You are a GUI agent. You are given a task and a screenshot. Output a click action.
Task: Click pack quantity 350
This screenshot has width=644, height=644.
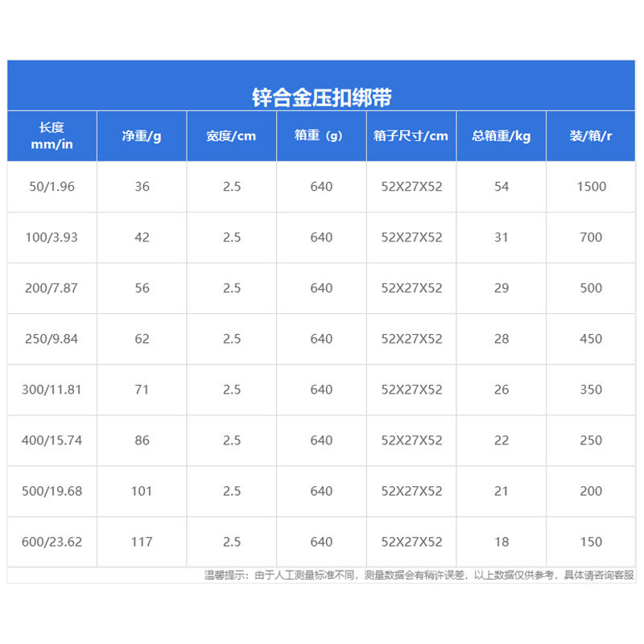click(591, 390)
